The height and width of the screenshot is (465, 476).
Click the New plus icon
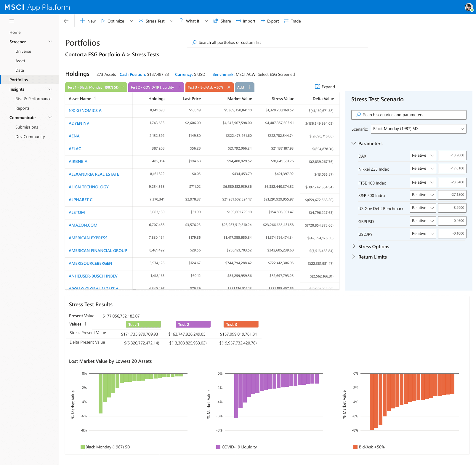click(83, 21)
